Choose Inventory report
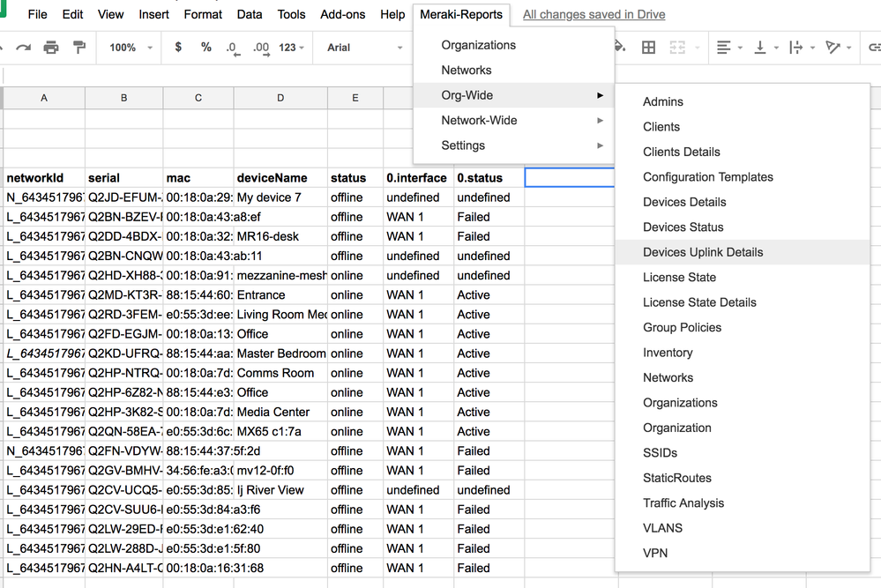881x588 pixels. (743, 353)
